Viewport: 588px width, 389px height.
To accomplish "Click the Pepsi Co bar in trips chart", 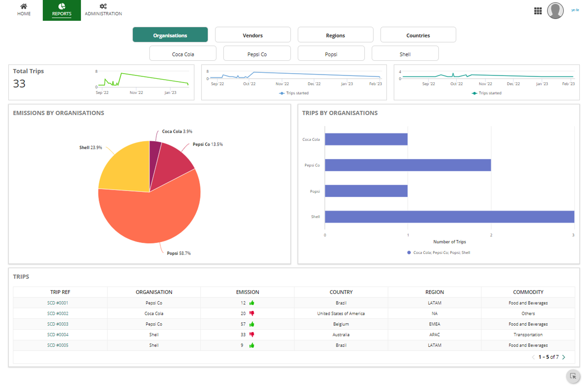I will point(408,165).
